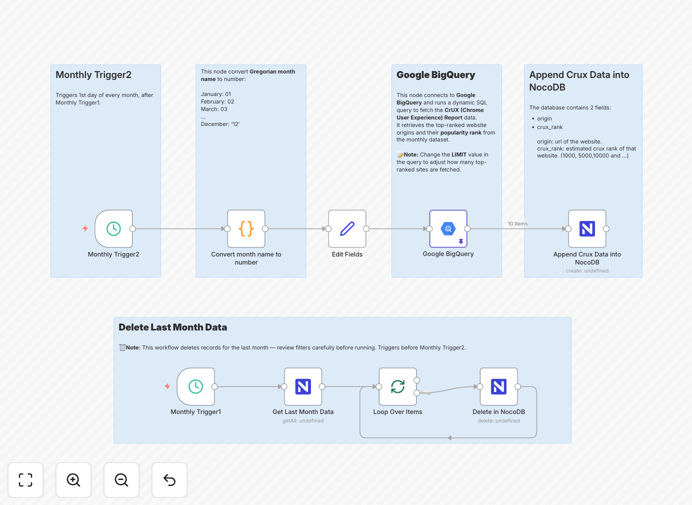Select the Google BigQuery node icon
Screen dimensions: 692x505
(x=448, y=228)
